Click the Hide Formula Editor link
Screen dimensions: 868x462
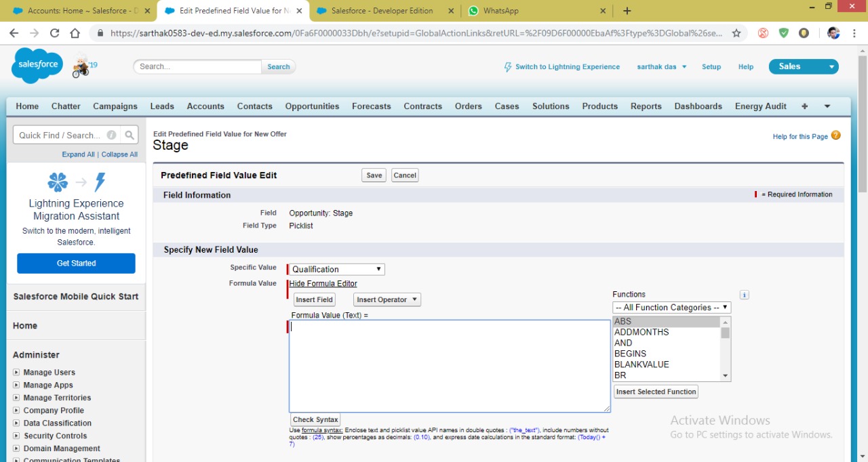(323, 284)
